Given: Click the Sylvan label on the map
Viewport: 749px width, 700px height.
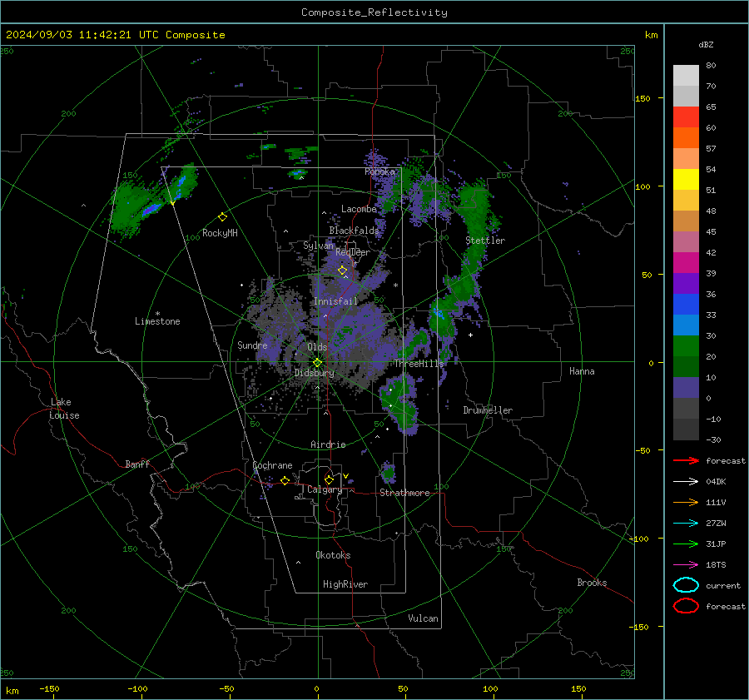Looking at the screenshot, I should point(318,246).
